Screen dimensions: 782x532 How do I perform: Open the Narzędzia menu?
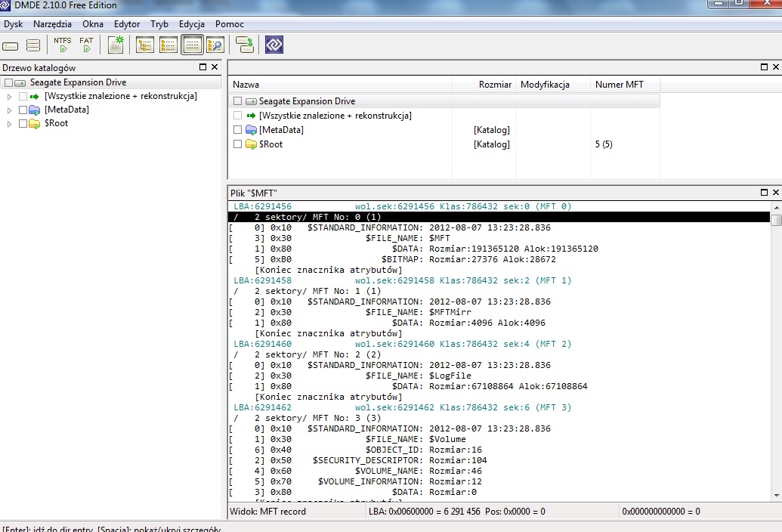52,24
